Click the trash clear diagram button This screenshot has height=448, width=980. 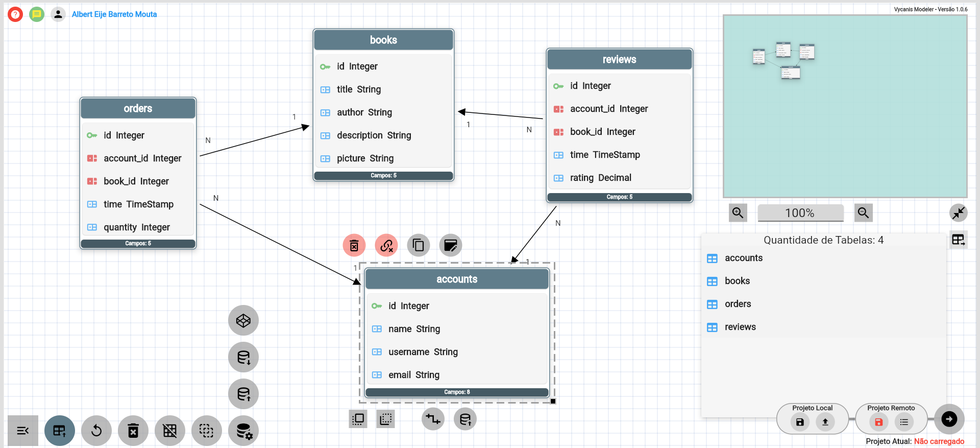(x=133, y=431)
